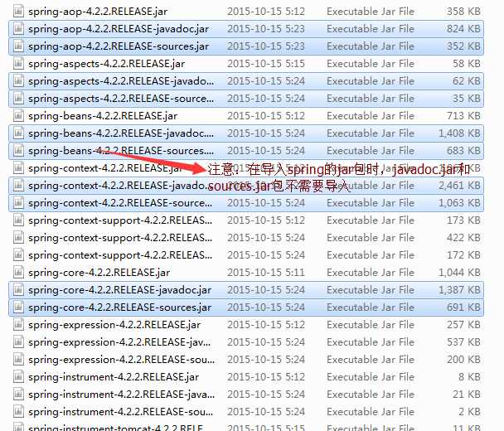Click the file icon of spring-aspects-4.2.2.RELEASE.jar

point(18,64)
